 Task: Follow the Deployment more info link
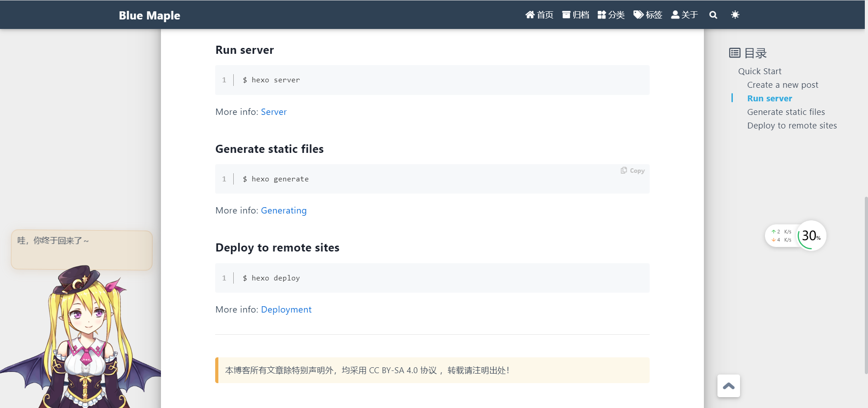tap(286, 310)
